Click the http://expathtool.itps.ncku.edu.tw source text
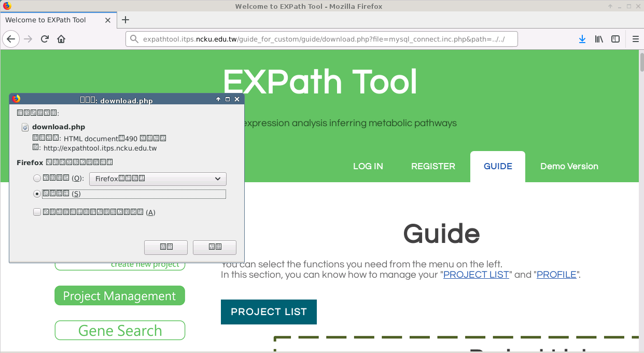This screenshot has height=353, width=644. [x=100, y=148]
